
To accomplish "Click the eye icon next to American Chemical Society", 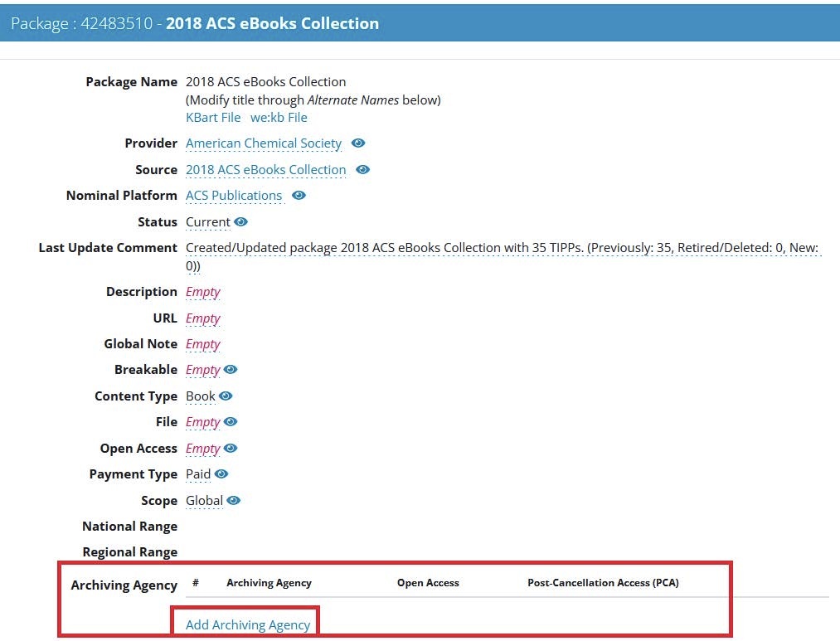I will pos(358,143).
